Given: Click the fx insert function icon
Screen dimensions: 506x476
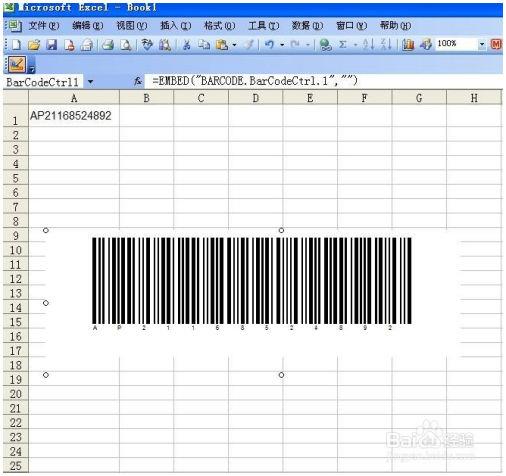Looking at the screenshot, I should click(138, 81).
